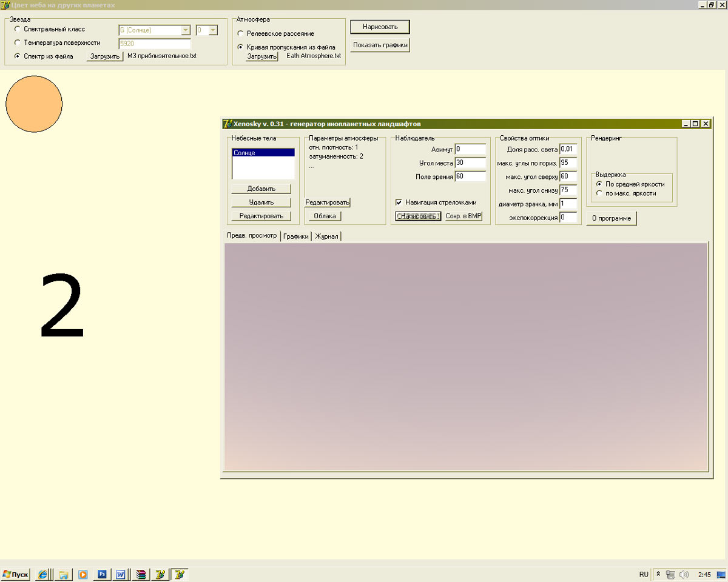728x582 pixels.
Task: Open Internet Explorer from the taskbar
Action: (x=42, y=574)
